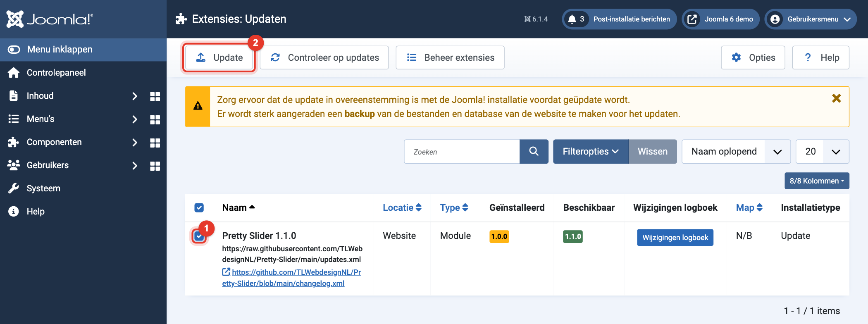Open the 8/8 Kolommen dropdown

[817, 181]
